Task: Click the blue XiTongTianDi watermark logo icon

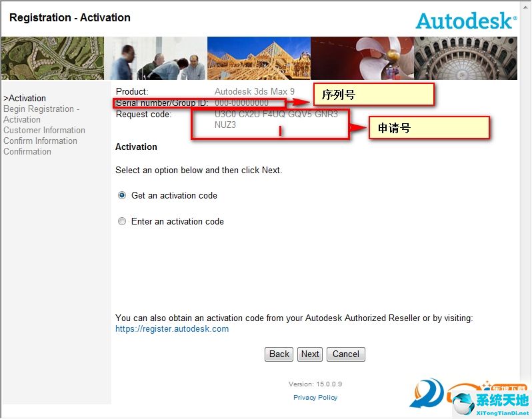Action: coord(463,402)
